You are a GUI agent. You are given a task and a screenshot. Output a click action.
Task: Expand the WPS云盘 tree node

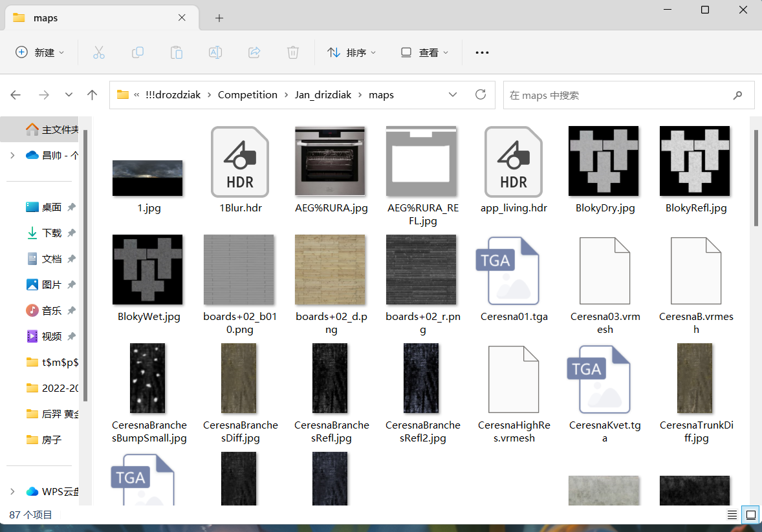tap(12, 491)
